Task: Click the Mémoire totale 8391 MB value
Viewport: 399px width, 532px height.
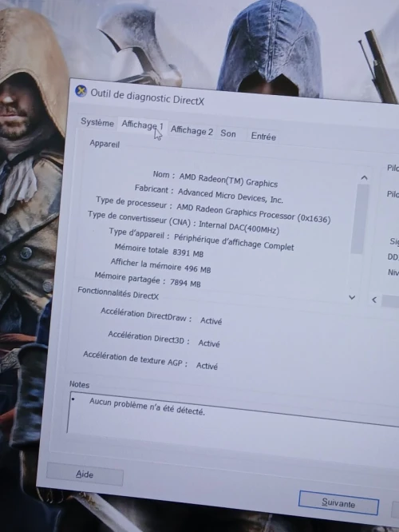Action: coord(188,252)
